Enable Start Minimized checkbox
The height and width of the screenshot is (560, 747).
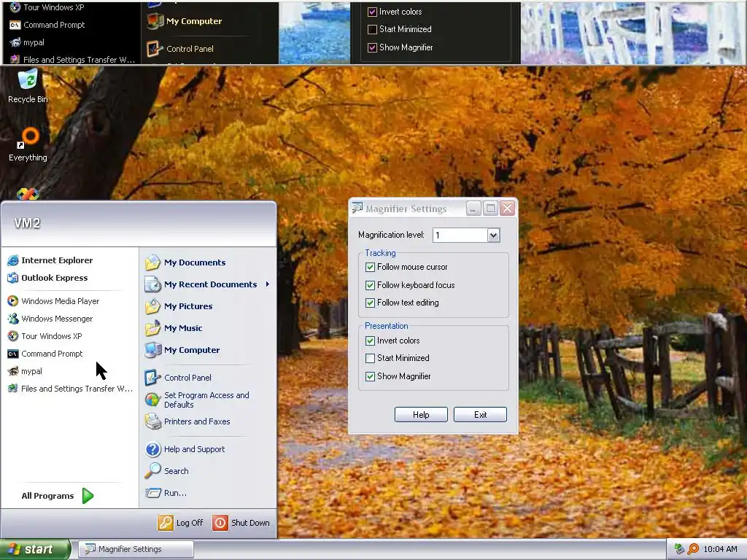tap(370, 358)
